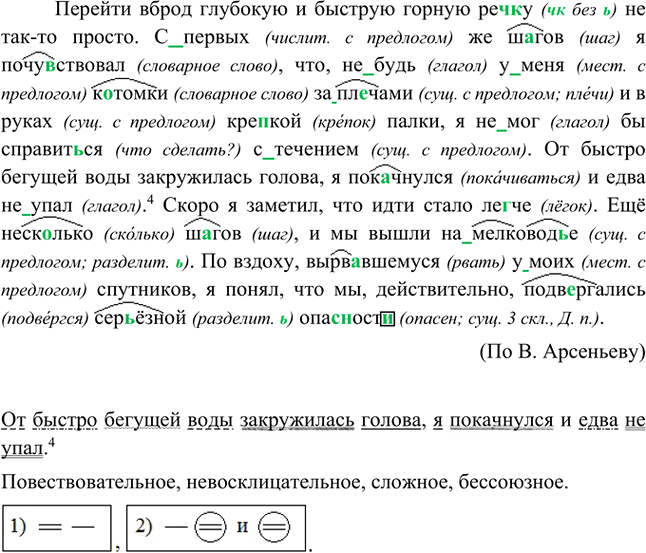Click the word "речку" with green letters

pos(505,11)
